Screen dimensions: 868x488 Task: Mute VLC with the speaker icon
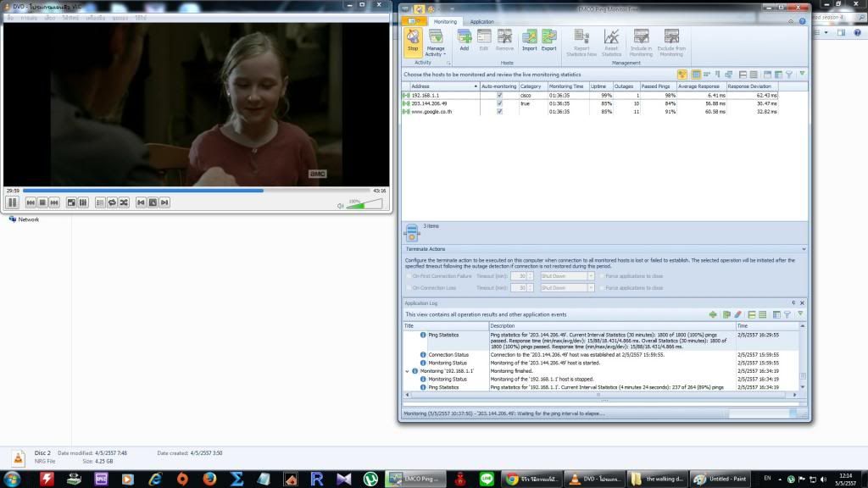pos(341,206)
